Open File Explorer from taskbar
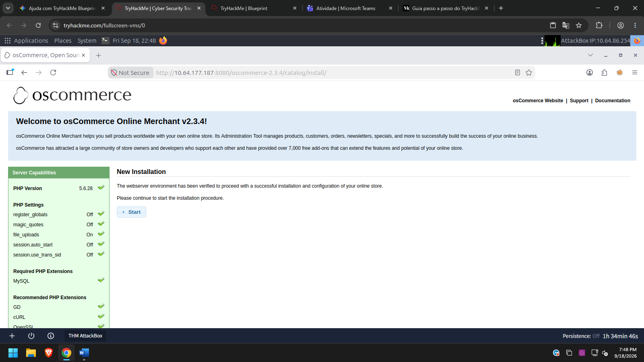 click(x=31, y=353)
